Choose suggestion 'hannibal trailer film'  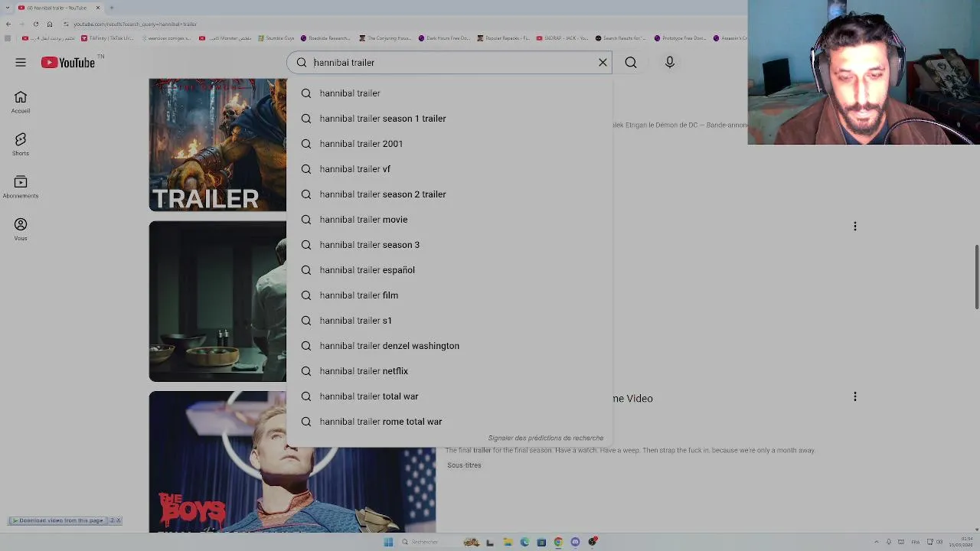coord(449,295)
